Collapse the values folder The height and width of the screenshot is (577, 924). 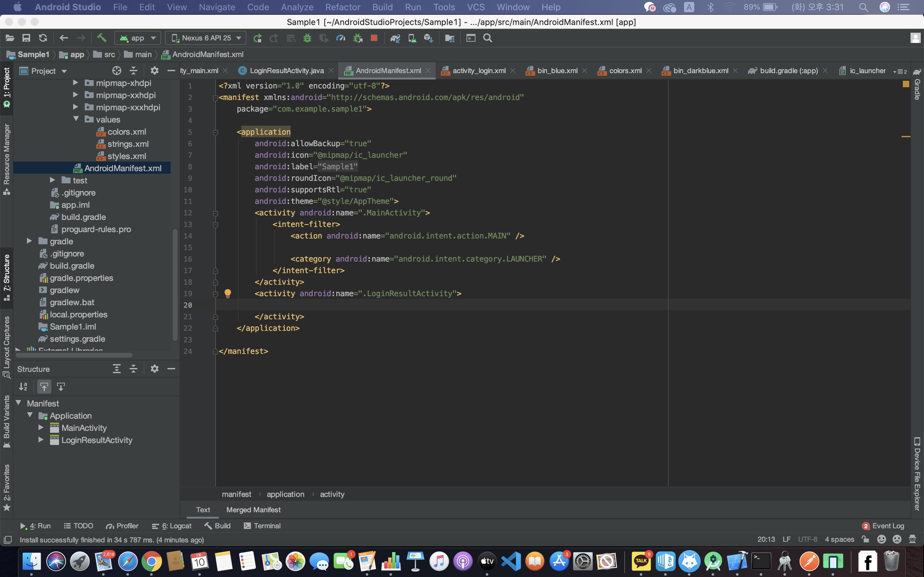pos(76,119)
